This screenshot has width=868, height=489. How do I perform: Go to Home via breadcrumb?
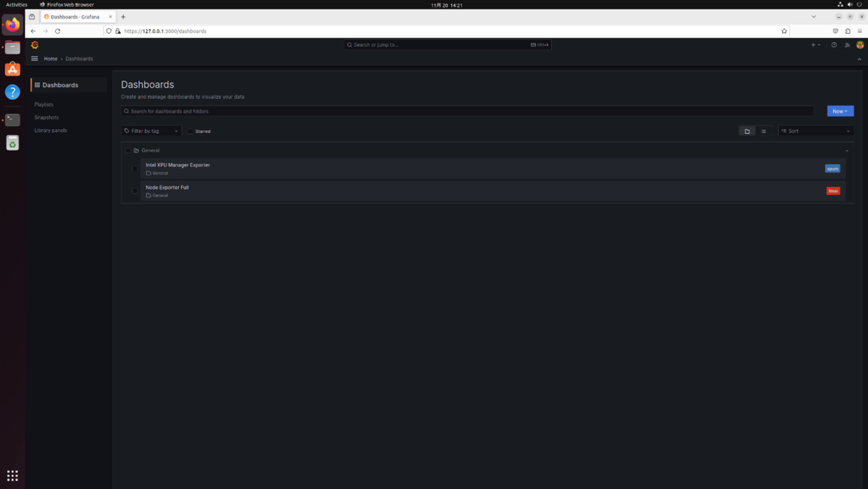pos(51,59)
